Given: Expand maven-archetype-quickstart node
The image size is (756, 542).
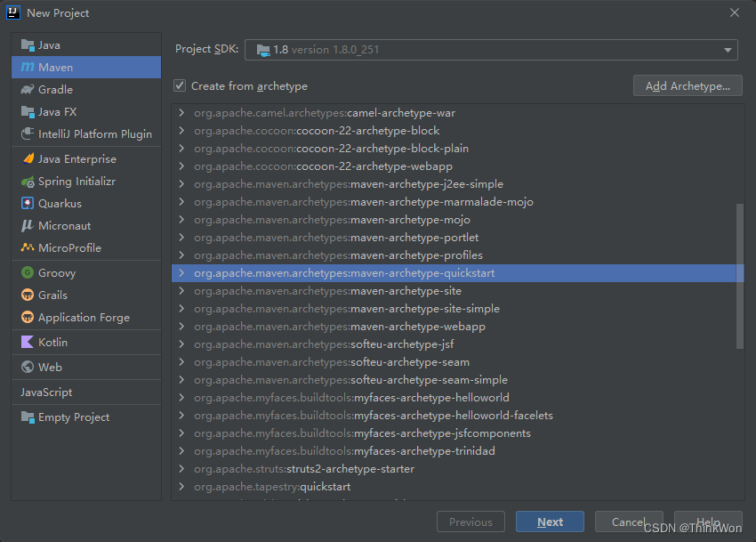Looking at the screenshot, I should pyautogui.click(x=181, y=273).
